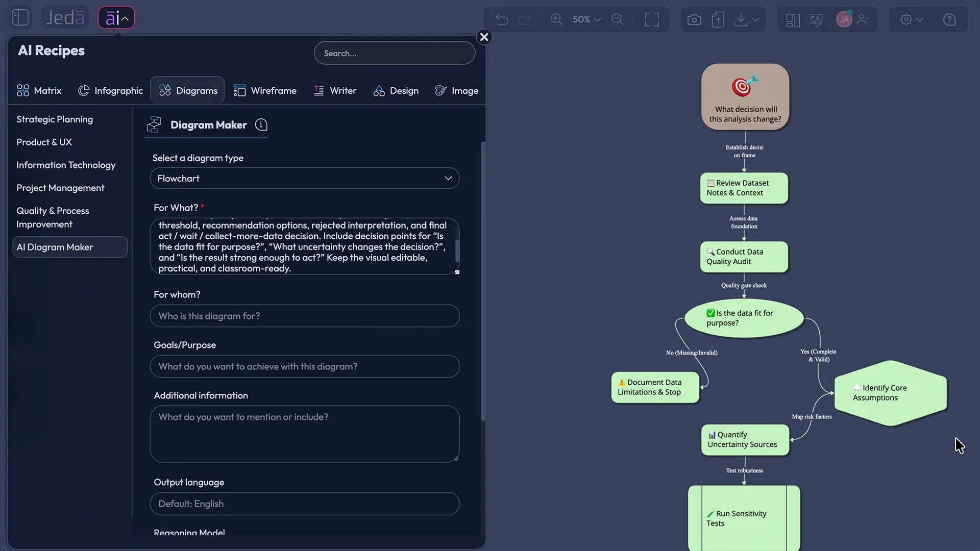
Task: Switch to the Infographic tab
Action: (110, 91)
